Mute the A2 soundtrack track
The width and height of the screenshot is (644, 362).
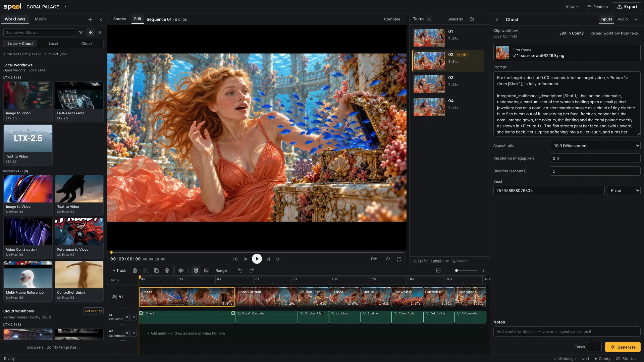[x=127, y=333]
